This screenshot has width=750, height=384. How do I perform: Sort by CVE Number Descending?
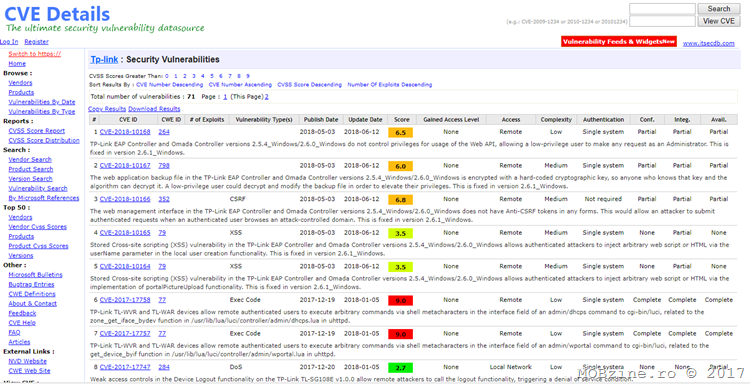(169, 85)
